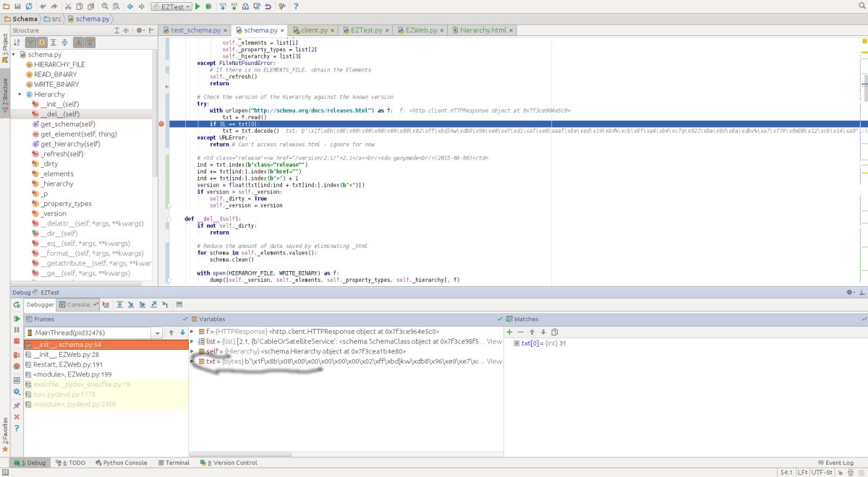Click the Synchronize icon in main toolbar

point(29,6)
